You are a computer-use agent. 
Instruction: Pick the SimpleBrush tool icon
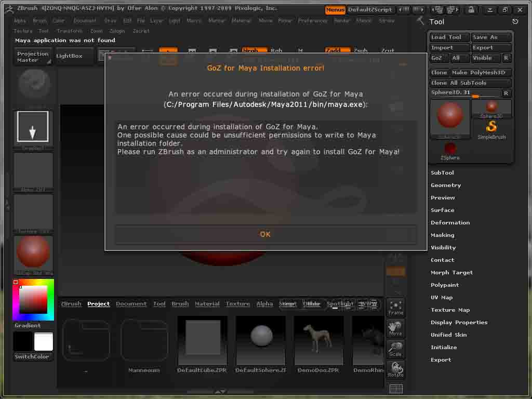[x=491, y=129]
